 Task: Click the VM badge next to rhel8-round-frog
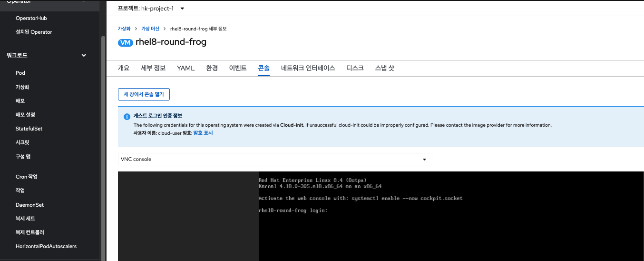click(x=125, y=42)
